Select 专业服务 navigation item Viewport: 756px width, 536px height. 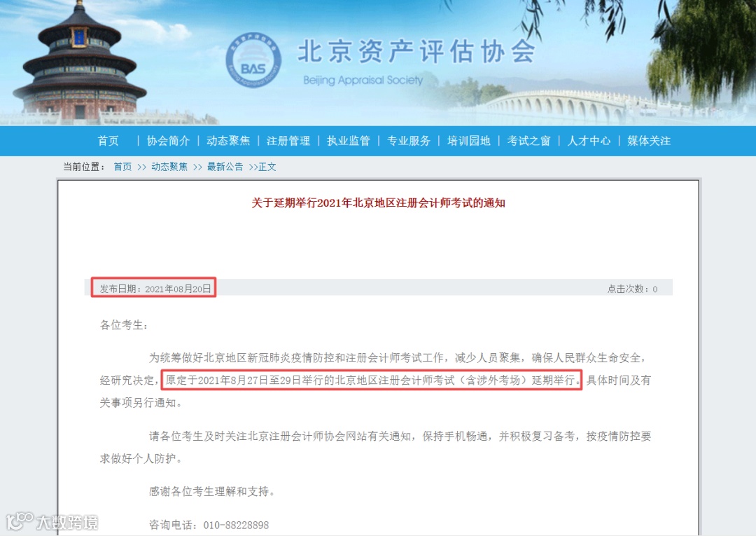[409, 141]
